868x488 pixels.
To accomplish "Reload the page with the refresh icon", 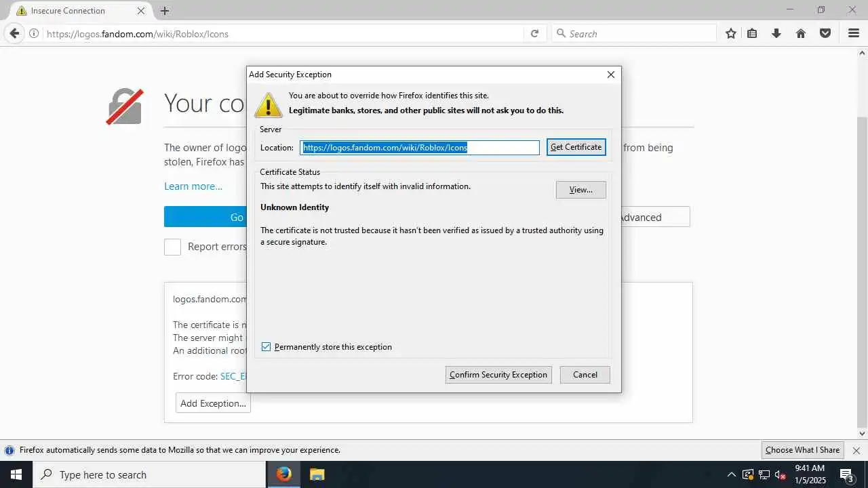I will 534,33.
